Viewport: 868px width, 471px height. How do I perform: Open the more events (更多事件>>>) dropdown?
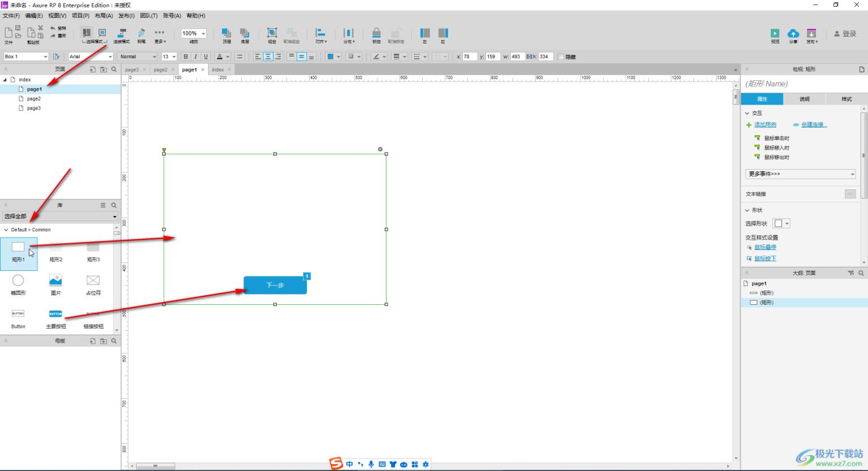[800, 174]
